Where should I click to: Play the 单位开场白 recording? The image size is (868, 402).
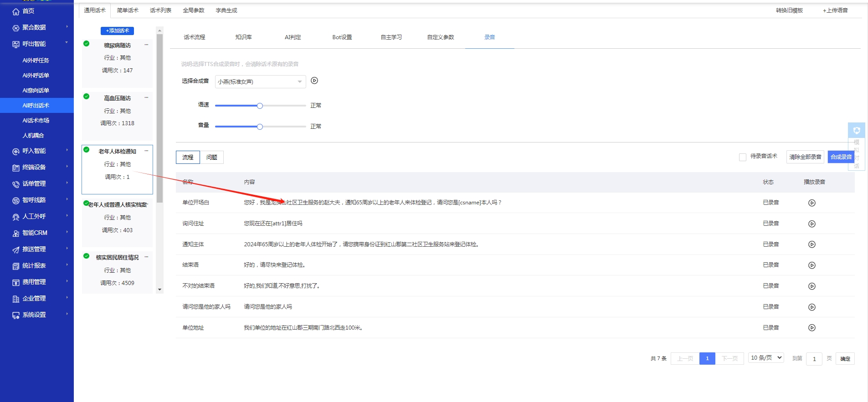[x=812, y=203]
